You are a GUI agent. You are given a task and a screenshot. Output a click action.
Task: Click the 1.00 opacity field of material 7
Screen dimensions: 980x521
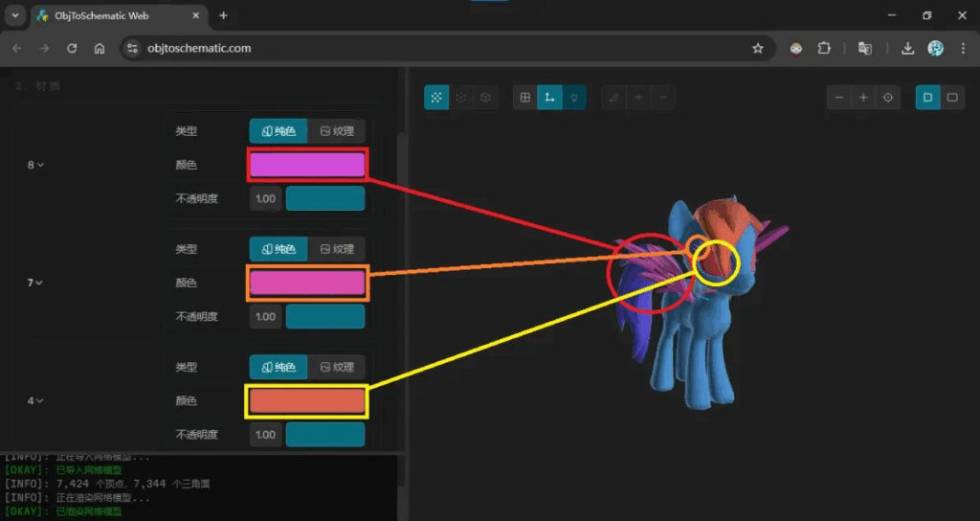point(266,316)
